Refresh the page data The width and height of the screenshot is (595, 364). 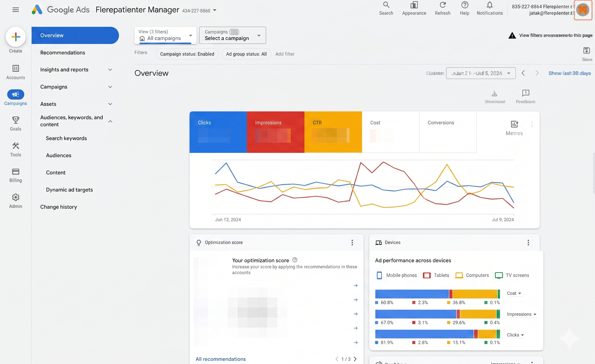(442, 8)
